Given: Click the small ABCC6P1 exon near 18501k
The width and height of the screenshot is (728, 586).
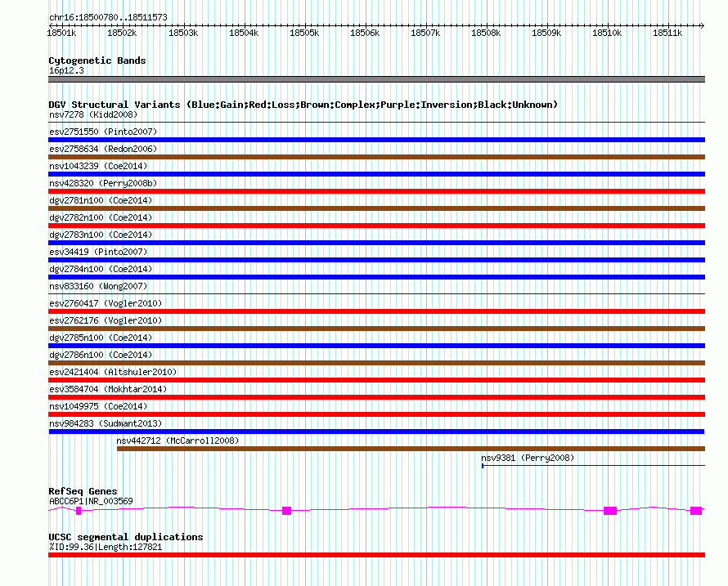Looking at the screenshot, I should pos(79,511).
